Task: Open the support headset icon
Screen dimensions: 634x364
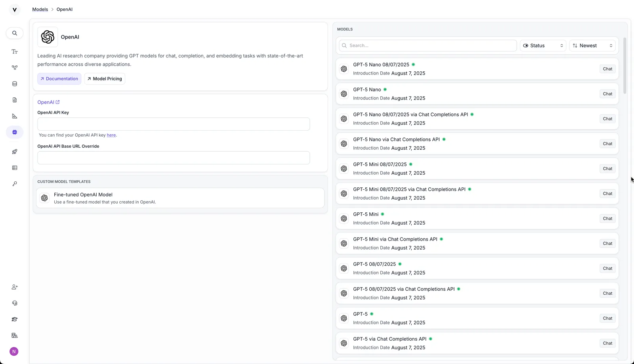Action: coord(15,303)
